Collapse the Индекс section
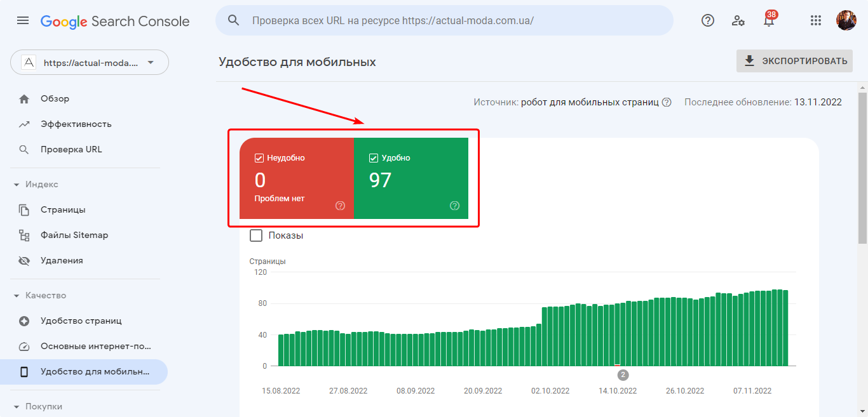868x417 pixels. tap(17, 185)
